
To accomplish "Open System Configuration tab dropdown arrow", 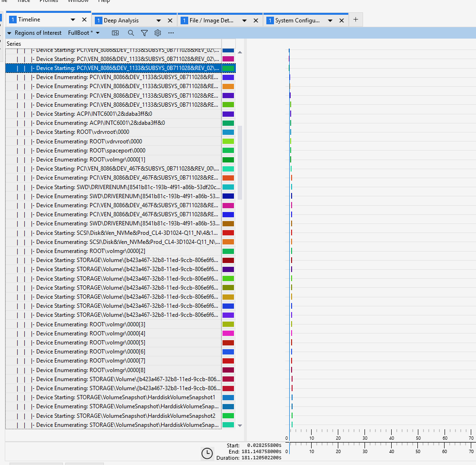I will [330, 20].
